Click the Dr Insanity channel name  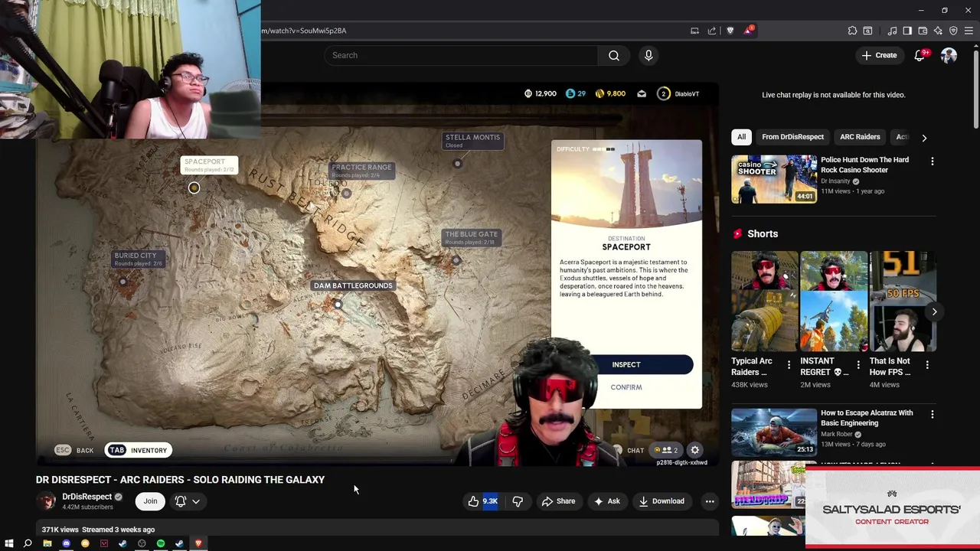tap(835, 181)
